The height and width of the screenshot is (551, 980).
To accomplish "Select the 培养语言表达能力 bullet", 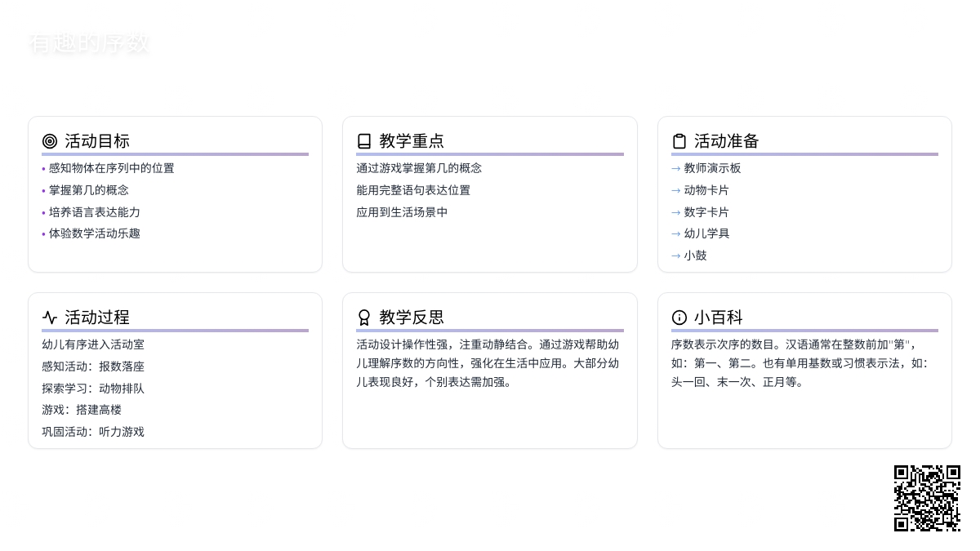I will (x=94, y=212).
